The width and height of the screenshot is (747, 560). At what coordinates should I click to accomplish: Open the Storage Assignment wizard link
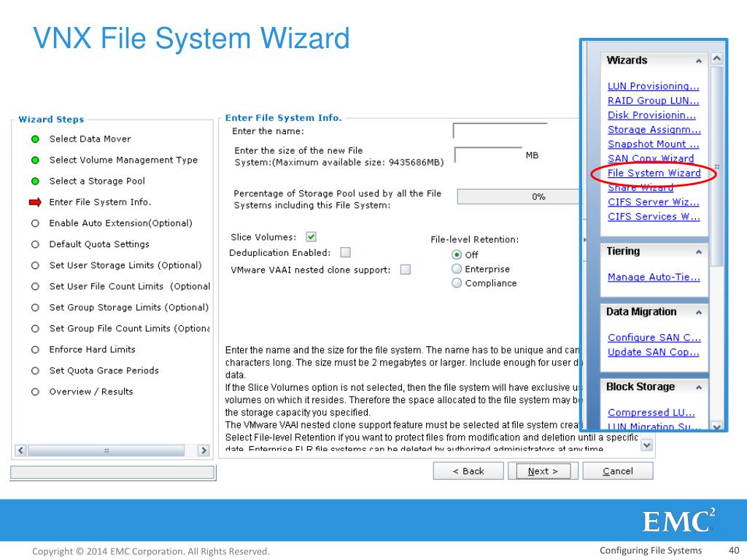tap(654, 130)
